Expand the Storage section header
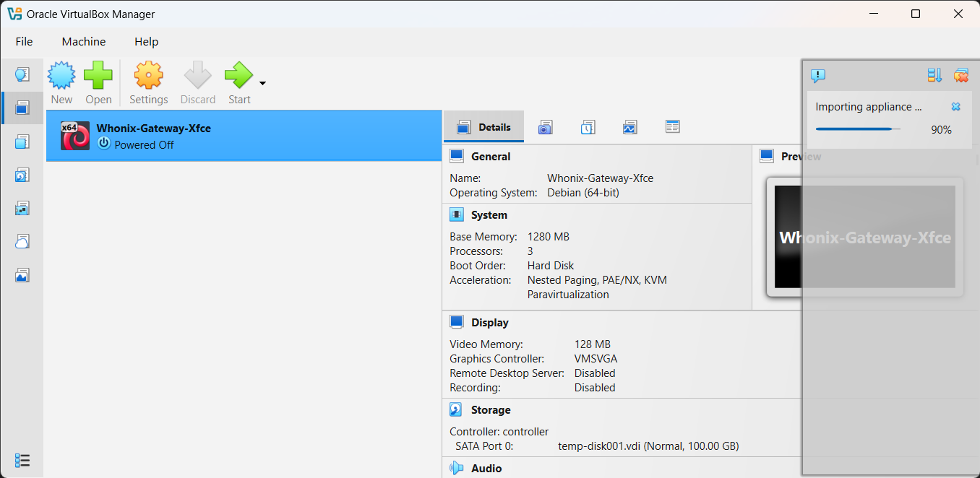Screen dimensions: 980x478 tap(490, 409)
